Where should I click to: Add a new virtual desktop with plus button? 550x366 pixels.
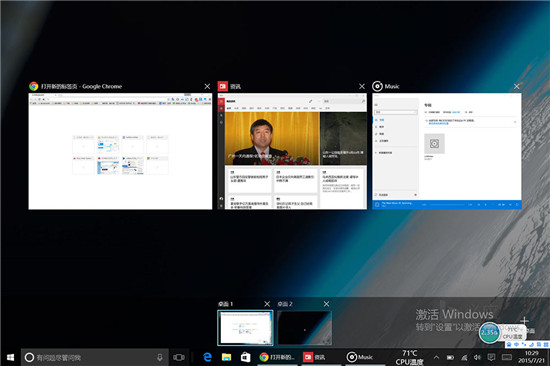[524, 321]
